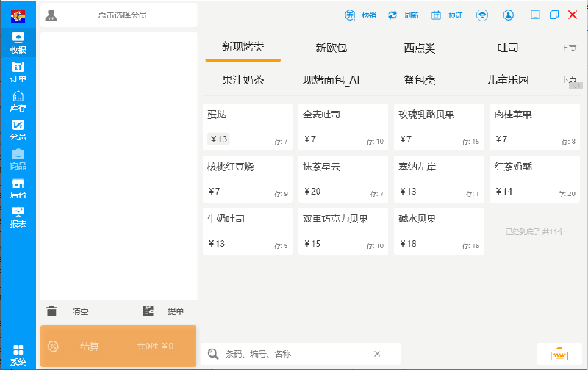
Task: Add 抹茶星云 product to cart
Action: point(343,179)
